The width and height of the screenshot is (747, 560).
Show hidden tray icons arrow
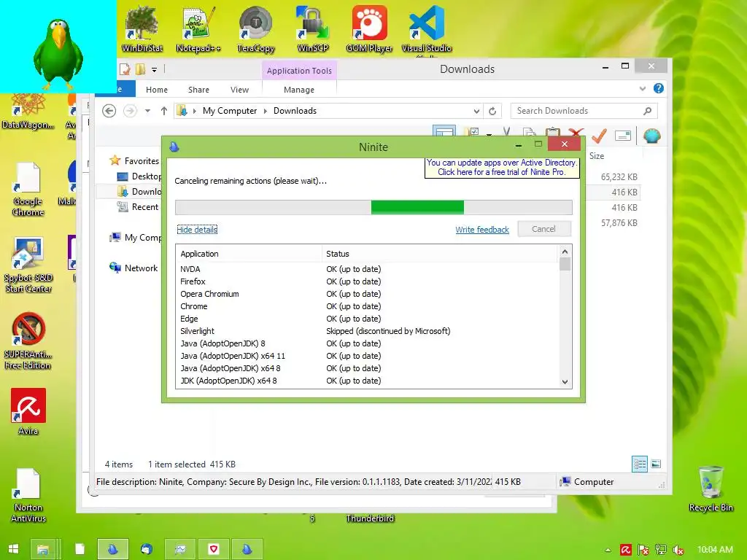pos(608,550)
